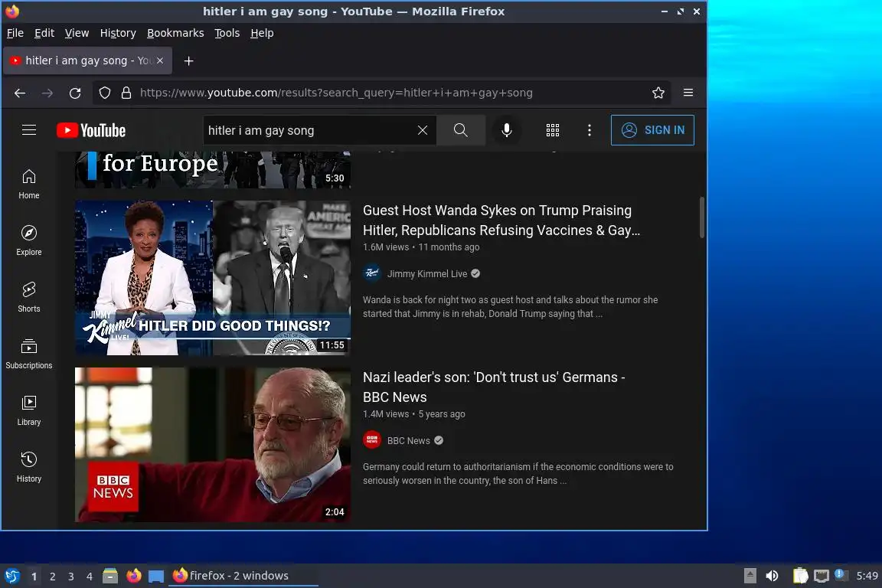Open the Tools menu

(x=227, y=33)
